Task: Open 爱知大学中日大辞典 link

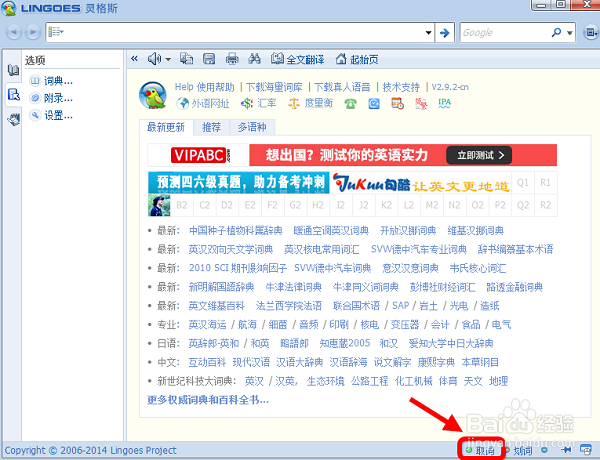Action: 451,343
